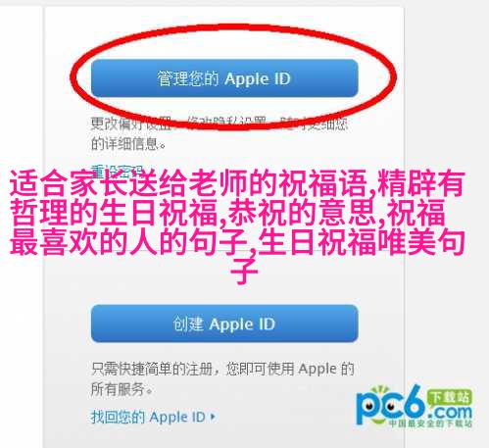Click the .com text in pc6 logo
This screenshot has height=448, width=489.
pos(451,413)
